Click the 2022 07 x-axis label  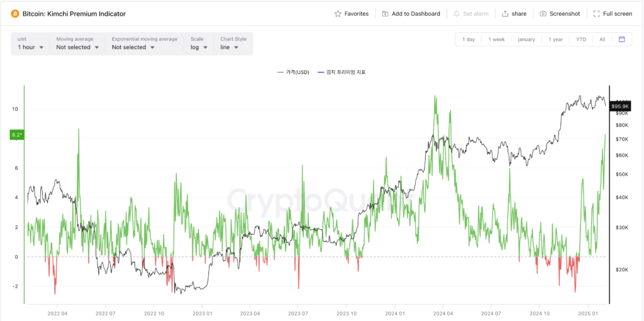[x=106, y=312]
